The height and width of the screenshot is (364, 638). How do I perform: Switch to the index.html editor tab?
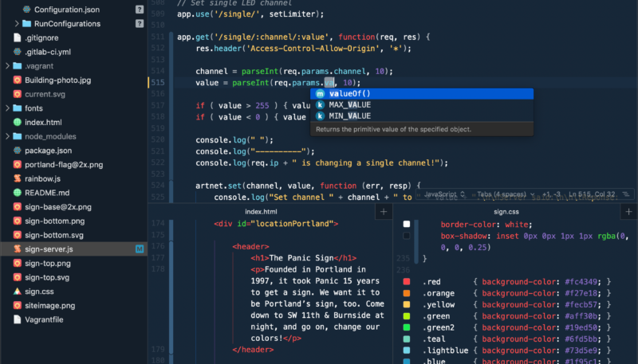coord(261,212)
